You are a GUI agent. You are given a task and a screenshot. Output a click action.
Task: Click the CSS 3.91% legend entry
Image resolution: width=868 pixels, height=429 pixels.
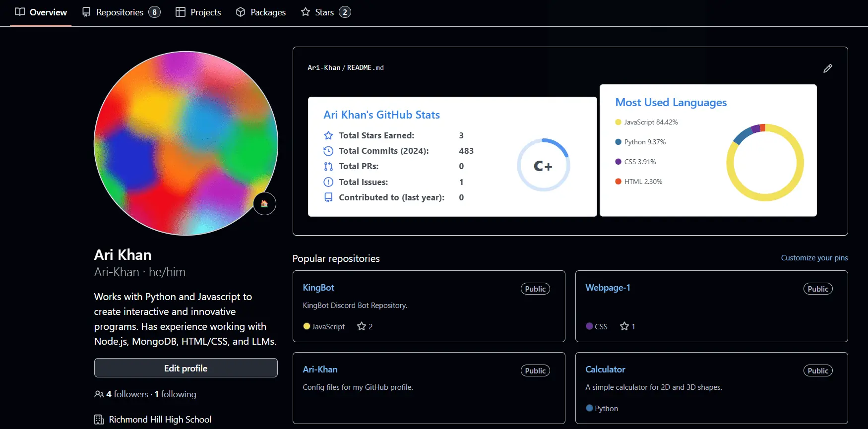pos(635,162)
